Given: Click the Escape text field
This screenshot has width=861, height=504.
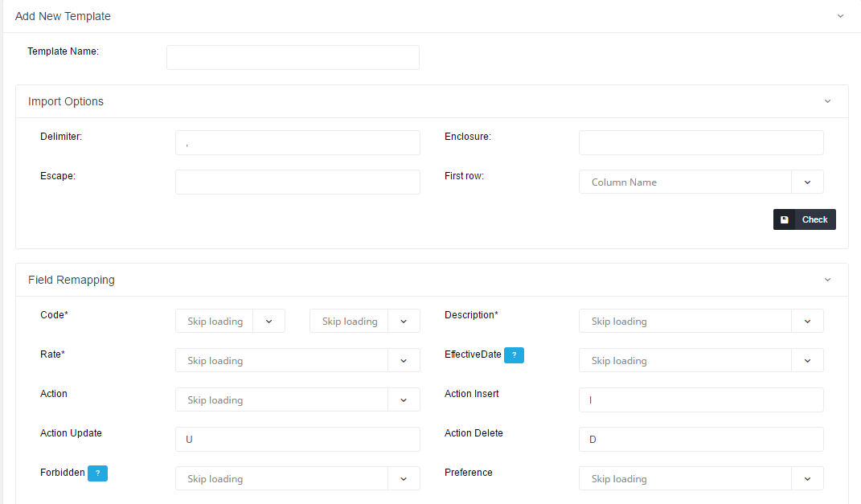Looking at the screenshot, I should point(297,182).
